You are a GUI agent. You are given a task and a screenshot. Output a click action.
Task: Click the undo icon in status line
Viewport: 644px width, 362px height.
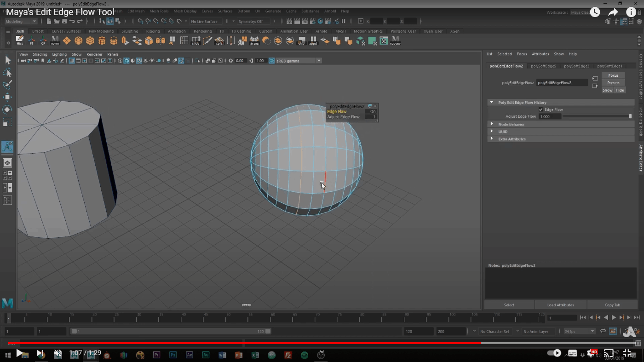[x=72, y=21]
